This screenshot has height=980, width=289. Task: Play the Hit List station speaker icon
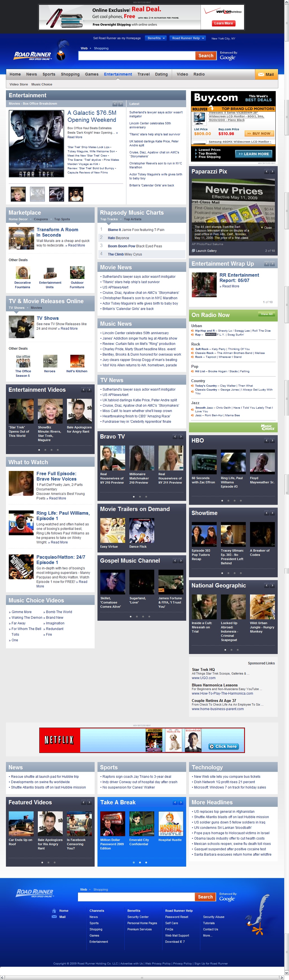coord(193,371)
